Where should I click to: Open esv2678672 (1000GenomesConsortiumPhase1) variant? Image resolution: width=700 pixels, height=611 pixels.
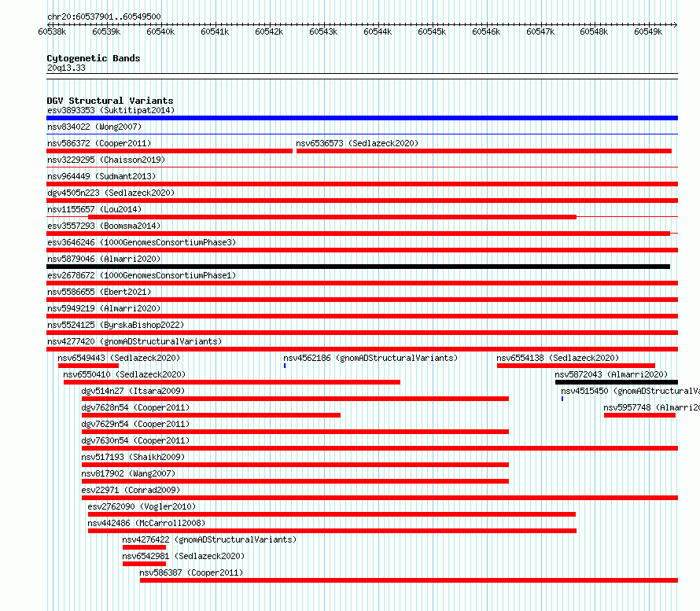click(x=142, y=275)
